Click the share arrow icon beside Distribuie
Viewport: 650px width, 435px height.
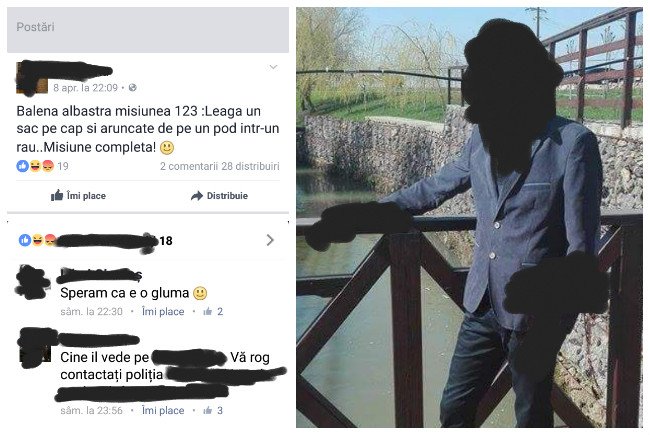(197, 196)
